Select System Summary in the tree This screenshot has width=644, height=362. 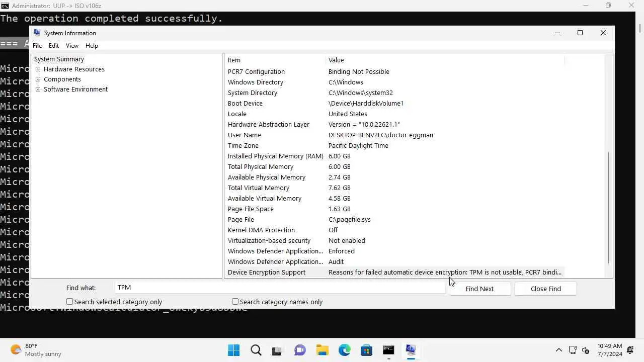click(x=59, y=59)
